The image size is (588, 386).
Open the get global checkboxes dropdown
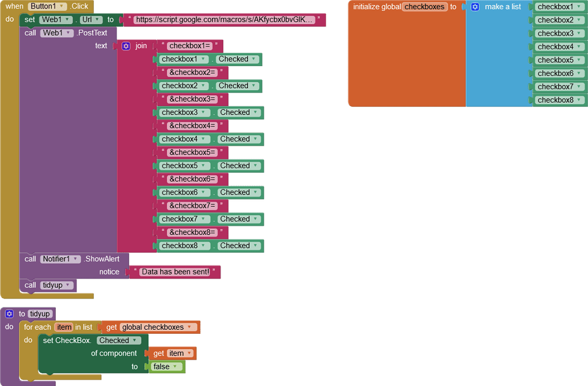(190, 327)
